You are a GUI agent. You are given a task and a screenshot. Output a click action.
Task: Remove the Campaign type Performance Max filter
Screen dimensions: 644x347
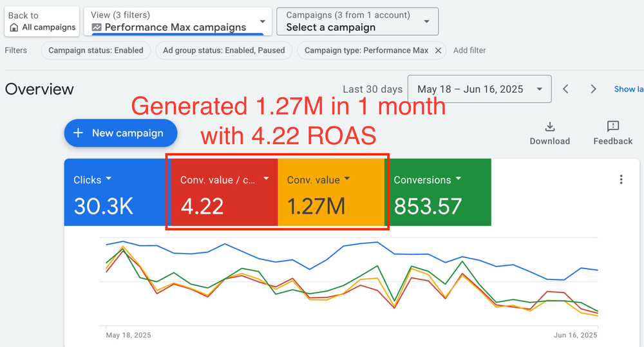[x=438, y=50]
